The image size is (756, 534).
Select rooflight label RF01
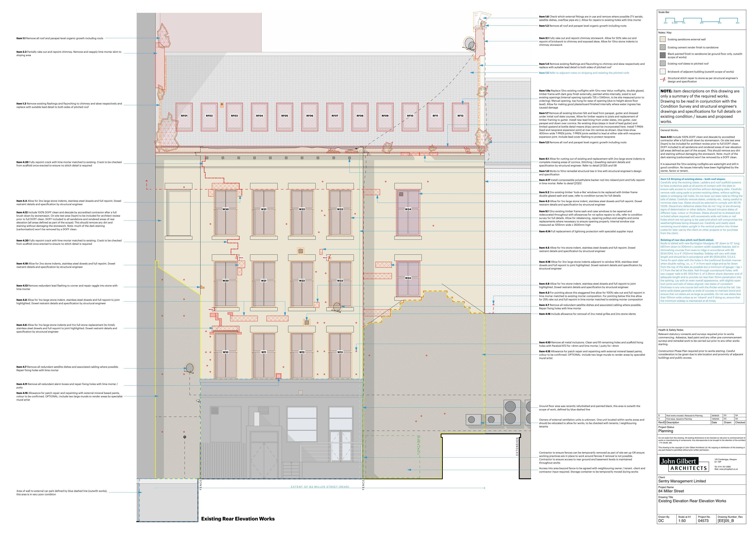[184, 116]
